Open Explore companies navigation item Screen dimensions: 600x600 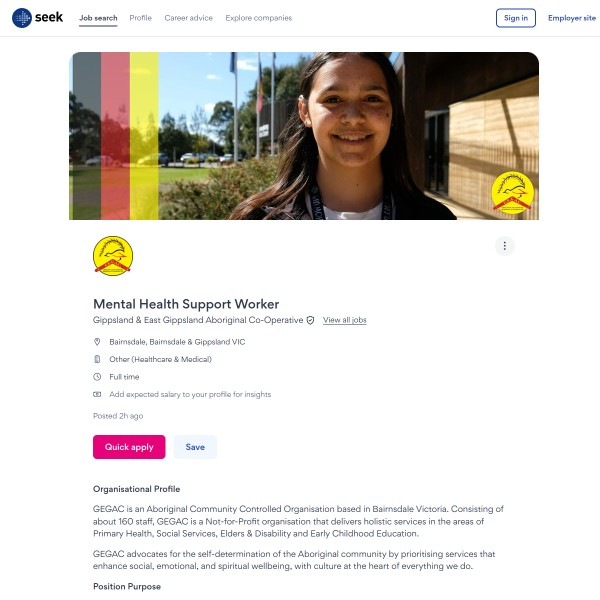(258, 18)
